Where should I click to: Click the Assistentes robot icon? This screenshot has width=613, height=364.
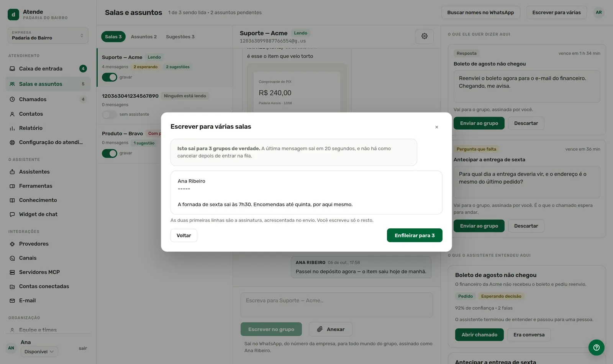(12, 172)
